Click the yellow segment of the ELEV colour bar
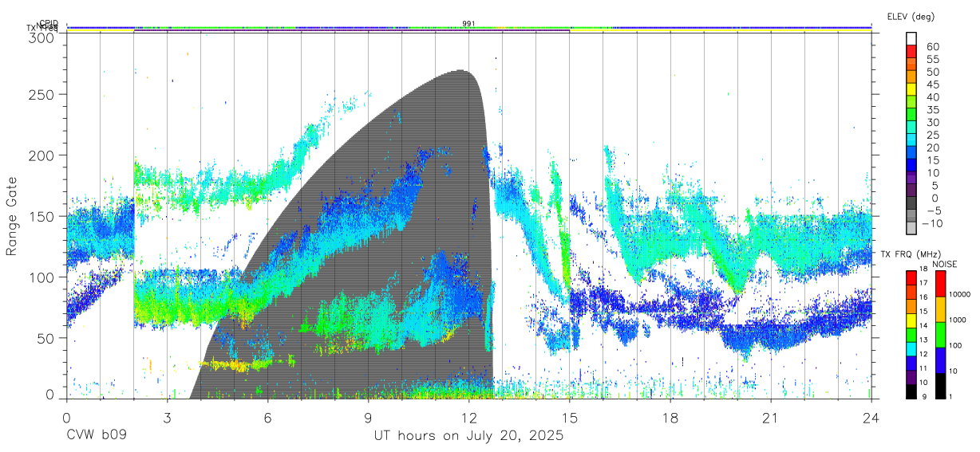This screenshot has height=452, width=980. click(911, 89)
